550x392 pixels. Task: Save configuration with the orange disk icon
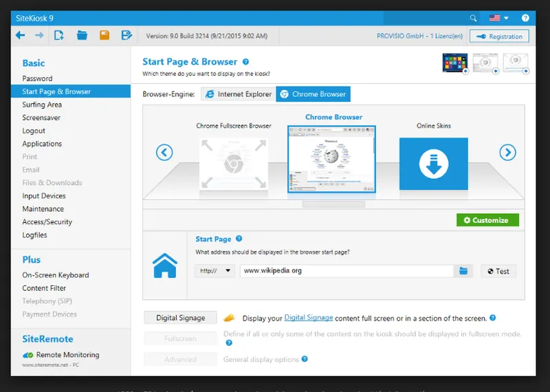(104, 35)
